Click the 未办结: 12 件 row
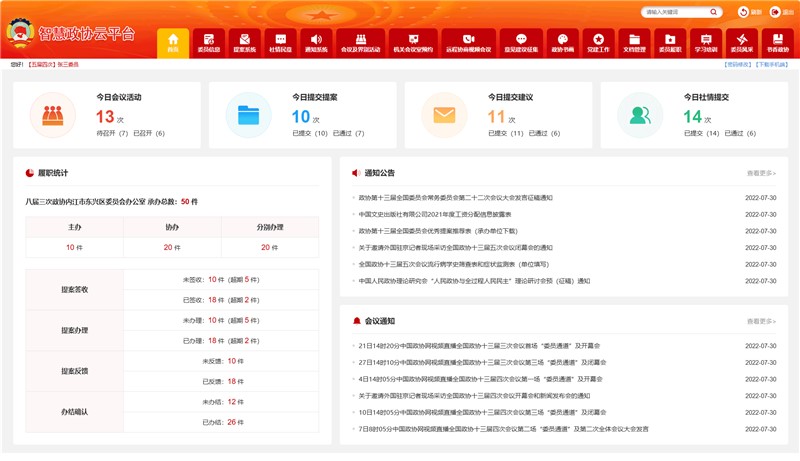Viewport: 800px width, 461px height. [x=221, y=402]
